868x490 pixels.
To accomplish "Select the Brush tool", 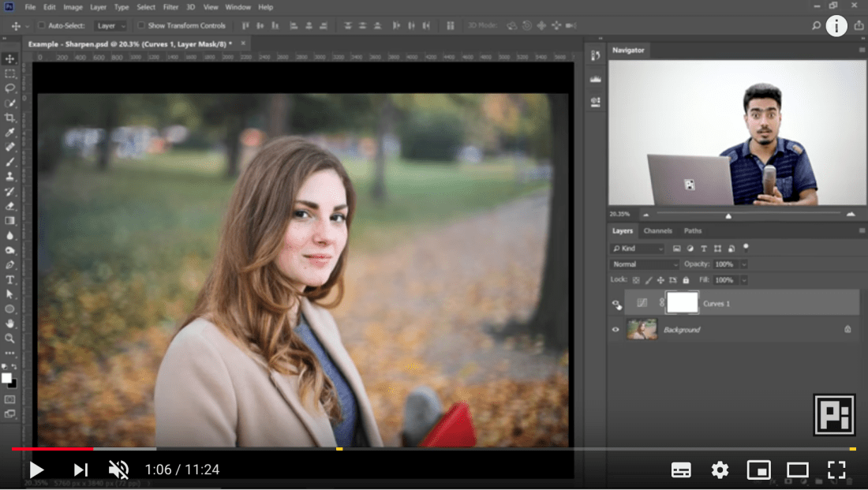I will pyautogui.click(x=10, y=162).
